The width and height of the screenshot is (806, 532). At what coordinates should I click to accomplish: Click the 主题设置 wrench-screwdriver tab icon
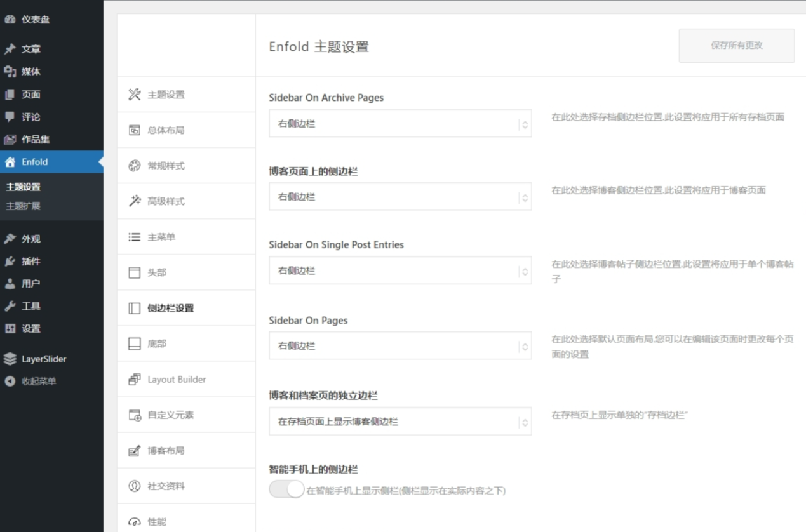(135, 95)
